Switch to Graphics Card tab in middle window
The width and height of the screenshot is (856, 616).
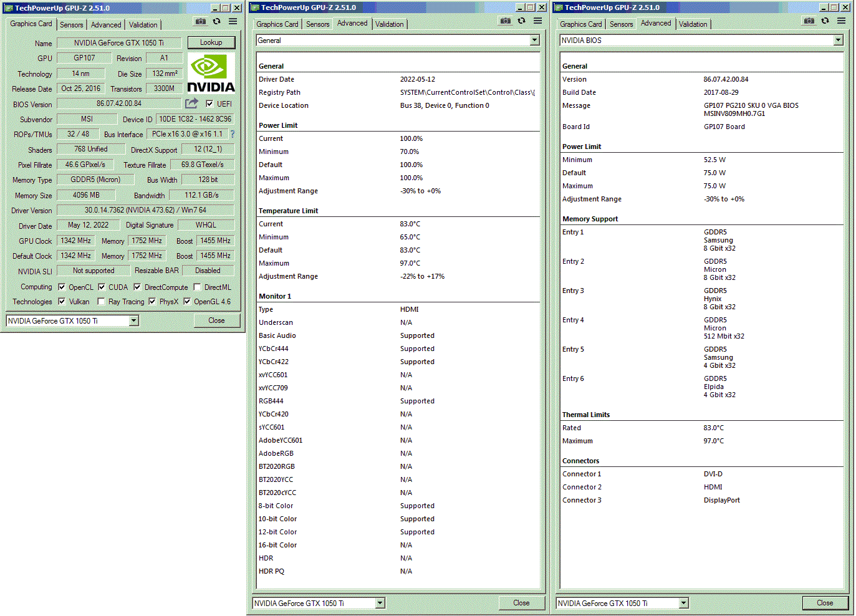pos(277,24)
